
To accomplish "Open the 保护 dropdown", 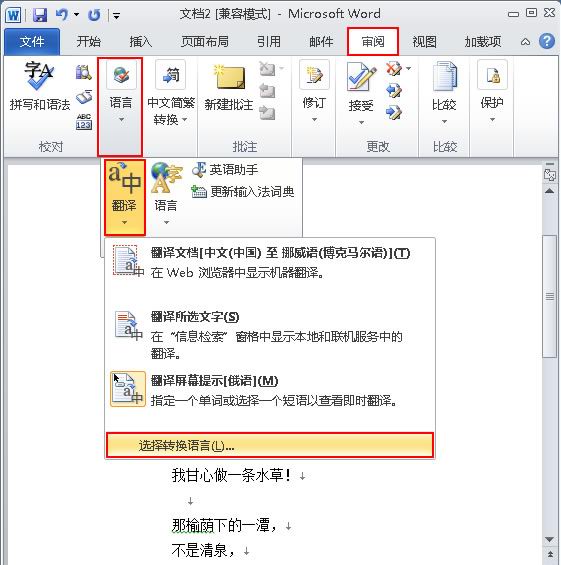I will (x=492, y=92).
